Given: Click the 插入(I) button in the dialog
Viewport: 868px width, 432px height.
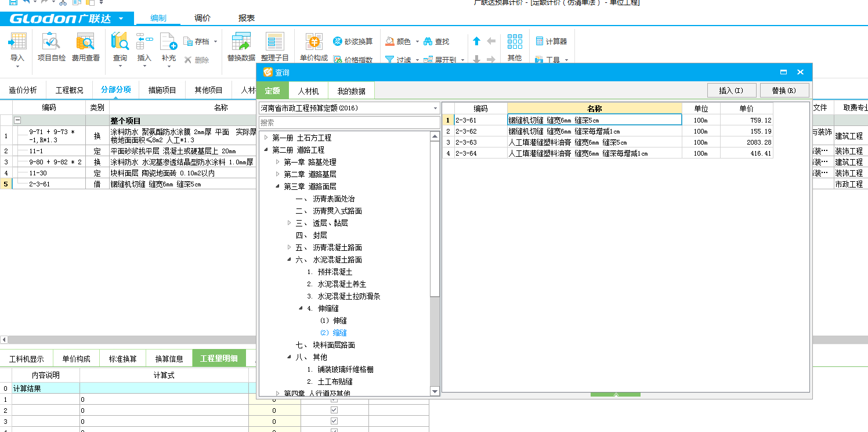Looking at the screenshot, I should pos(731,91).
